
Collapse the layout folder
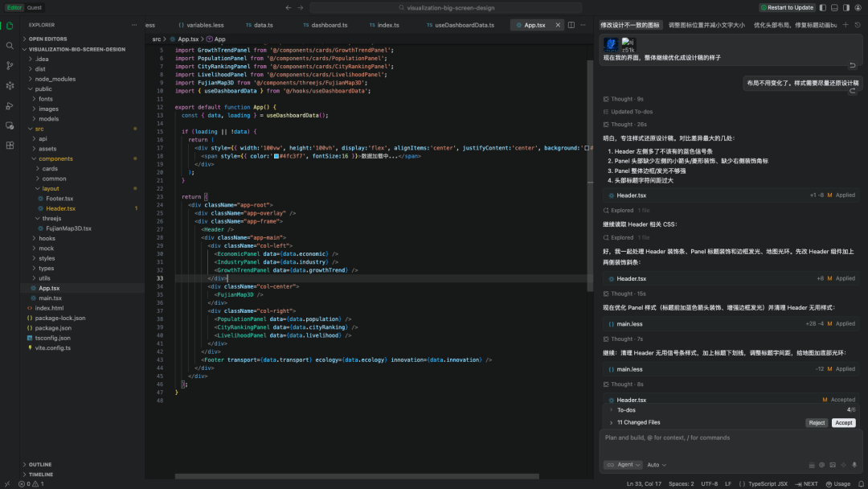coord(51,189)
